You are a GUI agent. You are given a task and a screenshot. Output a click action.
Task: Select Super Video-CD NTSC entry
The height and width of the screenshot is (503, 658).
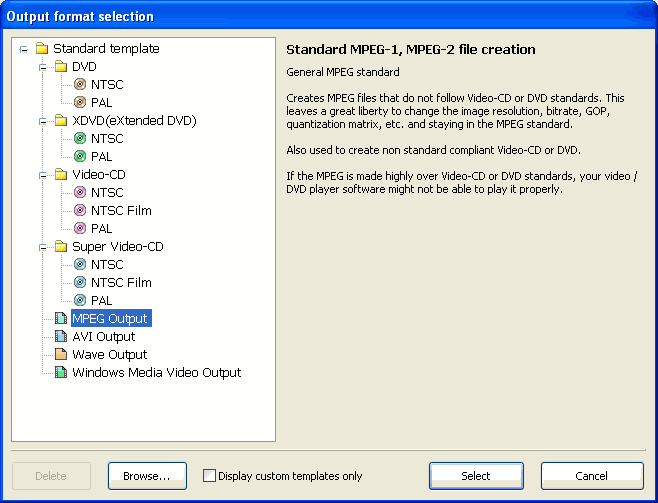click(x=107, y=265)
